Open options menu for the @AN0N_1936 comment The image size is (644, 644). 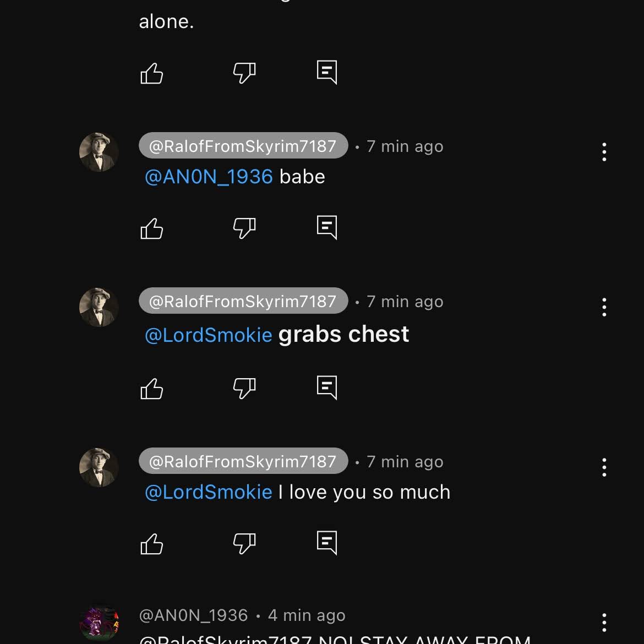[x=604, y=623]
